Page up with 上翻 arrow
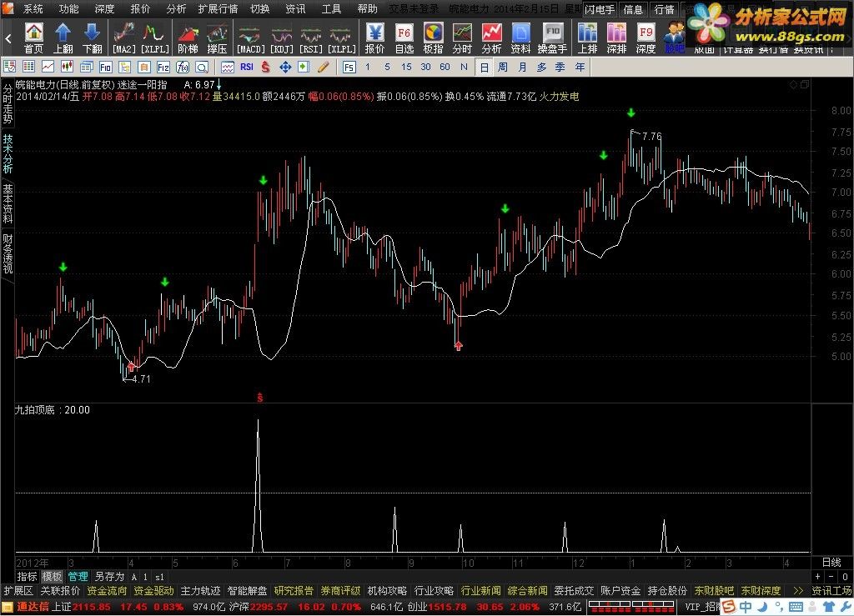Image resolution: width=854 pixels, height=616 pixels. pos(63,38)
